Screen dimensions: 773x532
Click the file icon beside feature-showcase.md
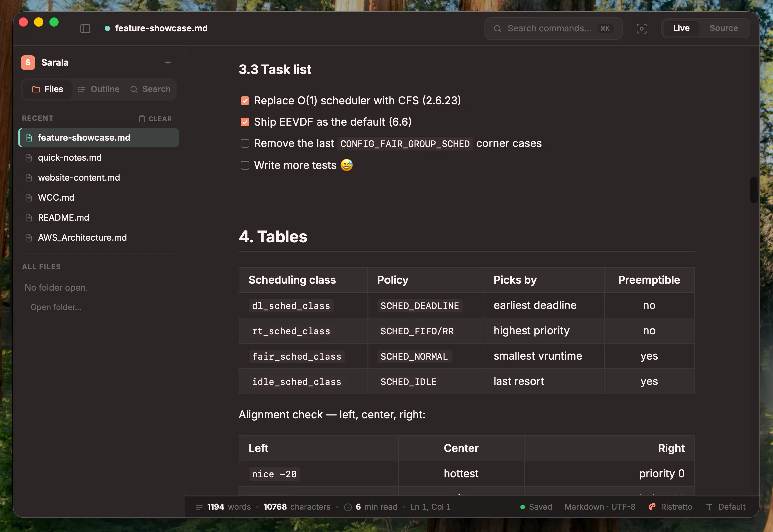(29, 138)
